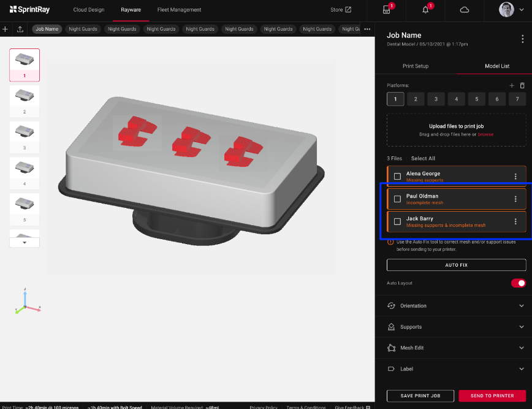The image size is (532, 409).
Task: Check the Alena George file checkbox
Action: coord(397,177)
